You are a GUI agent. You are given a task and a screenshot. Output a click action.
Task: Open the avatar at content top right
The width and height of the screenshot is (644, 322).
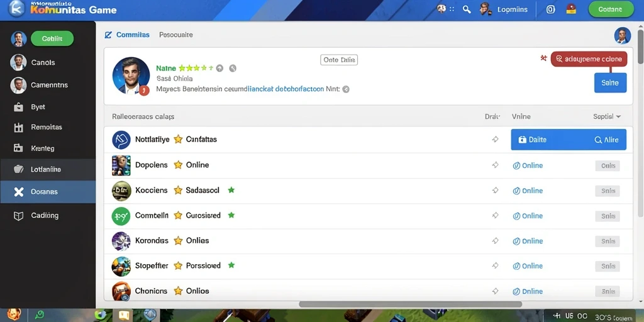pos(622,36)
